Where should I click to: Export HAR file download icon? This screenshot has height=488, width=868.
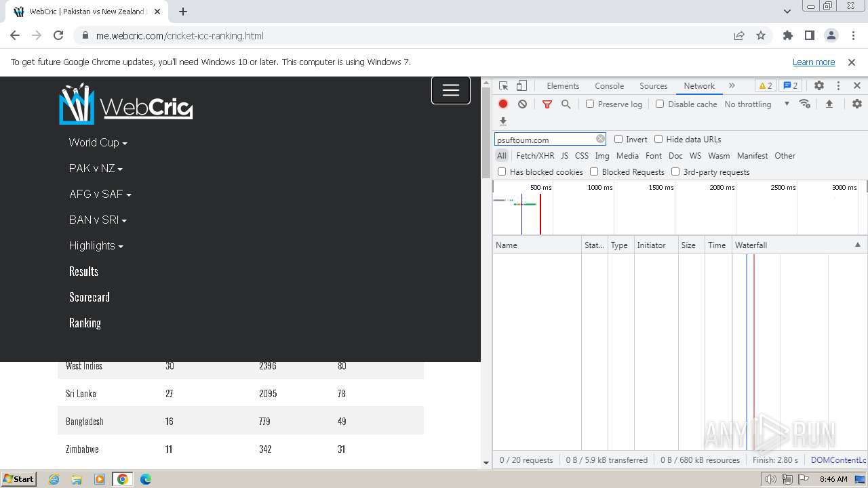coord(503,121)
